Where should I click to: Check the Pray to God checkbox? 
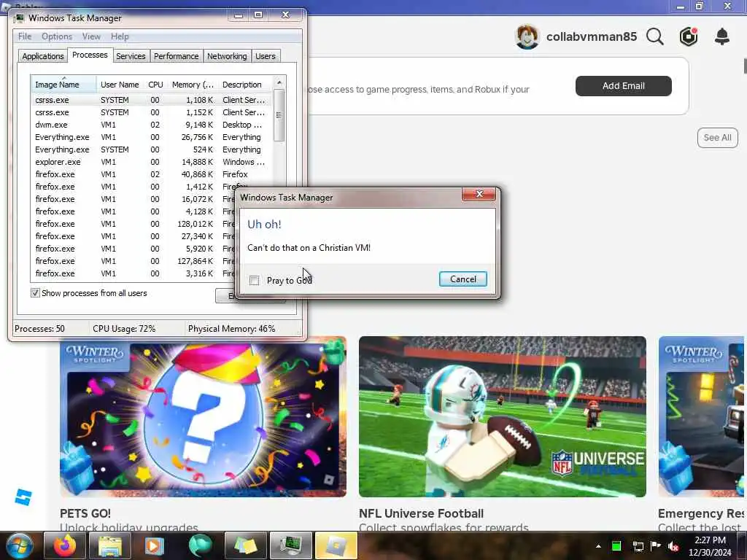tap(255, 281)
